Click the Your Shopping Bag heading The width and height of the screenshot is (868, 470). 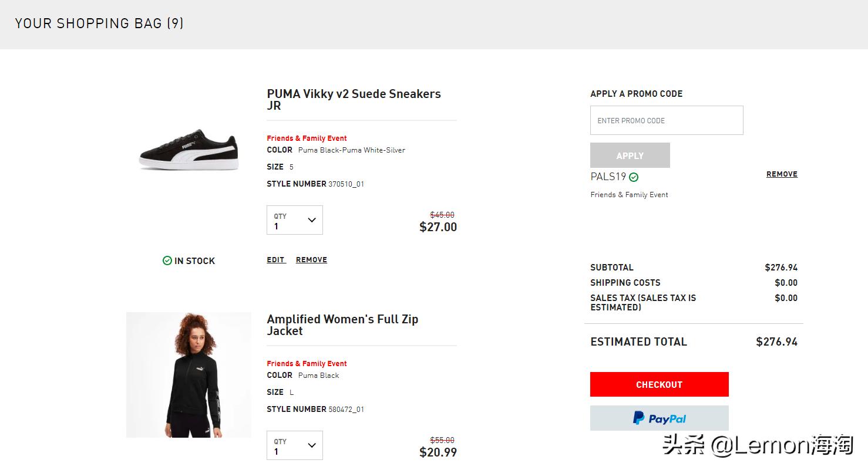(x=99, y=23)
